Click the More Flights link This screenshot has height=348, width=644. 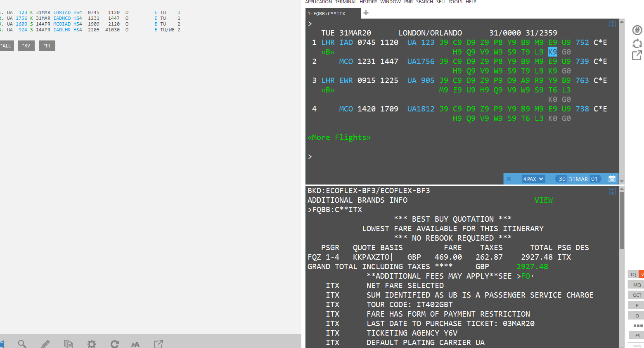339,137
